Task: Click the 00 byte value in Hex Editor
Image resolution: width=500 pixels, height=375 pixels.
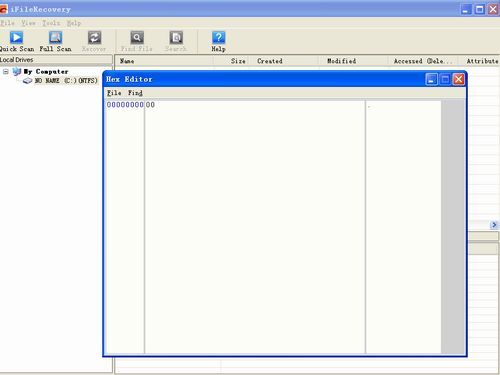Action: tap(150, 105)
